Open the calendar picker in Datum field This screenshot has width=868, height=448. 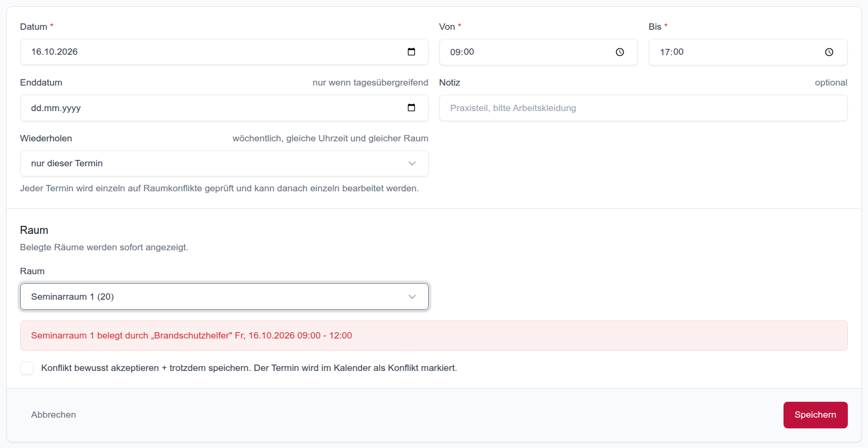(411, 52)
